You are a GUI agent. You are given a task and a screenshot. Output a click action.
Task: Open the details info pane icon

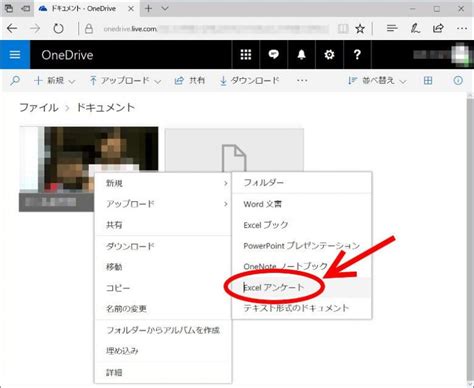[x=458, y=81]
